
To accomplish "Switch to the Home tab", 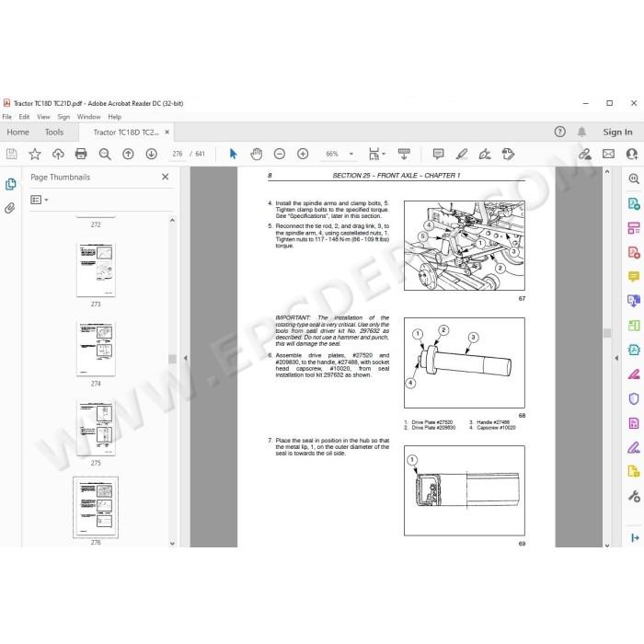I will tap(18, 132).
